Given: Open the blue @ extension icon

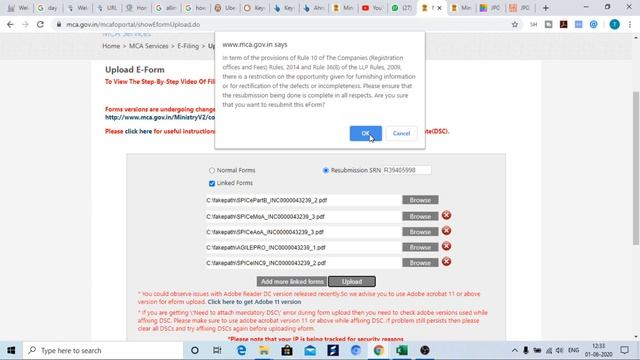Looking at the screenshot, I should point(593,24).
